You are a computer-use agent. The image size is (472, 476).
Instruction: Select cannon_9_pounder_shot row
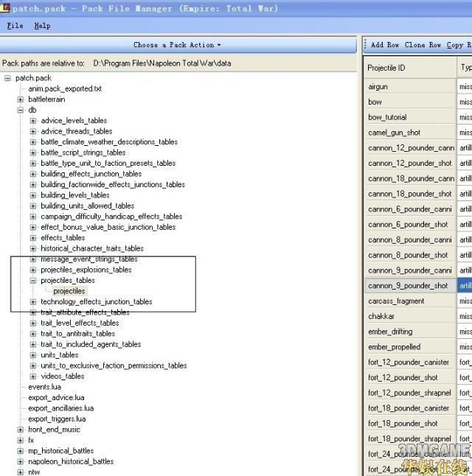pyautogui.click(x=410, y=286)
